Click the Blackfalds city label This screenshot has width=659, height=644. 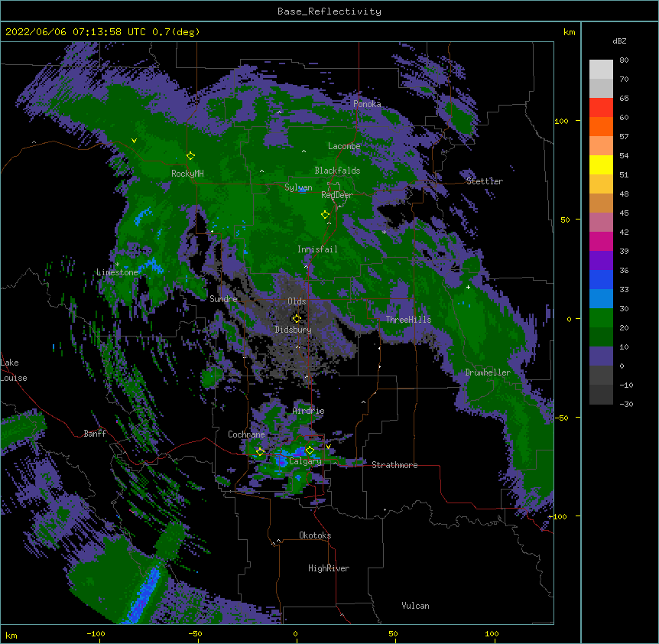337,171
